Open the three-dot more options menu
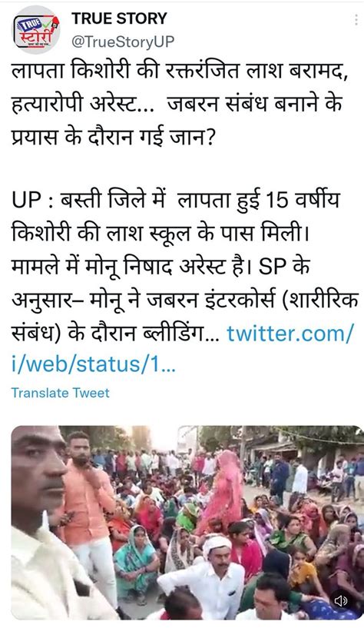The width and height of the screenshot is (364, 628). click(x=356, y=20)
